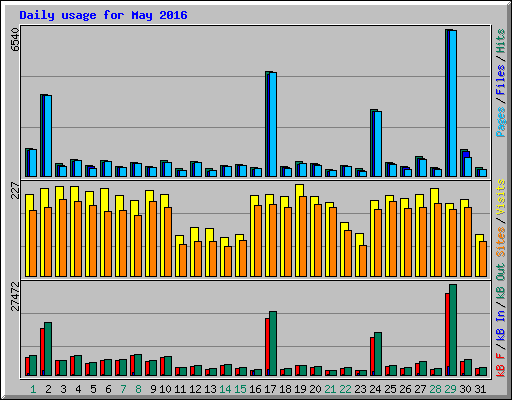Click the tallest cyan pages bar on day 29

pos(453,103)
